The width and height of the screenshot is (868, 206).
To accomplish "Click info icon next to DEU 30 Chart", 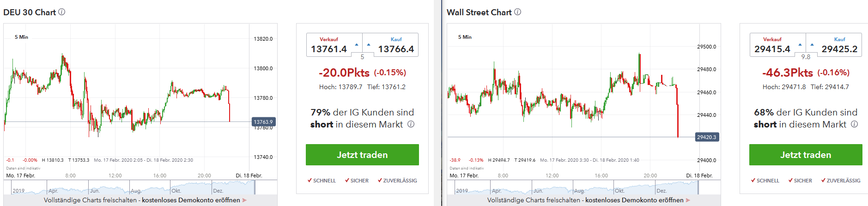I will coord(62,12).
